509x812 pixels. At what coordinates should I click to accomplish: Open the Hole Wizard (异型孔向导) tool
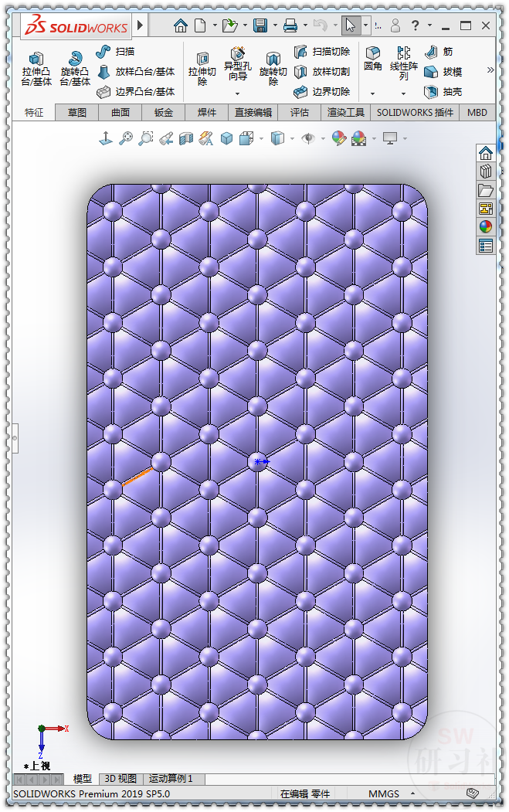pyautogui.click(x=238, y=64)
